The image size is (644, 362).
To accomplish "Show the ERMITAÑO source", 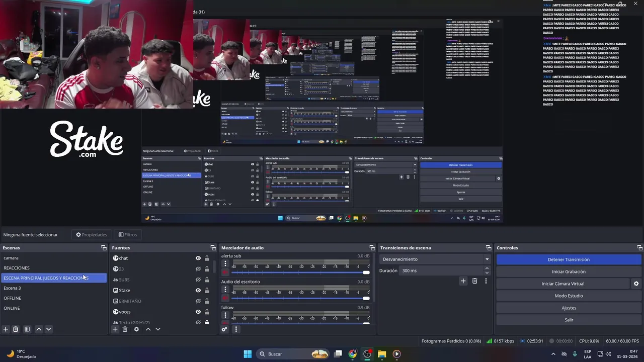I will (x=198, y=301).
